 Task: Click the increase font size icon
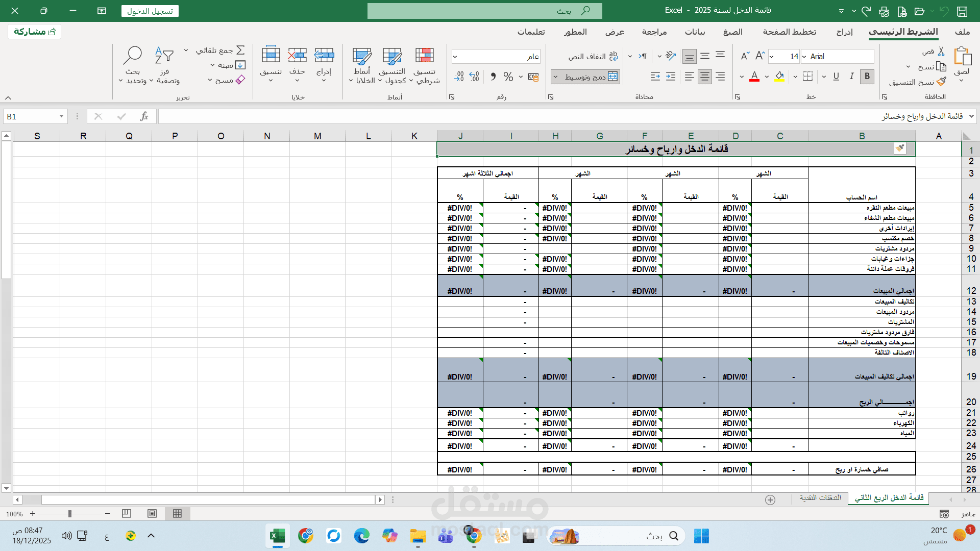click(760, 56)
